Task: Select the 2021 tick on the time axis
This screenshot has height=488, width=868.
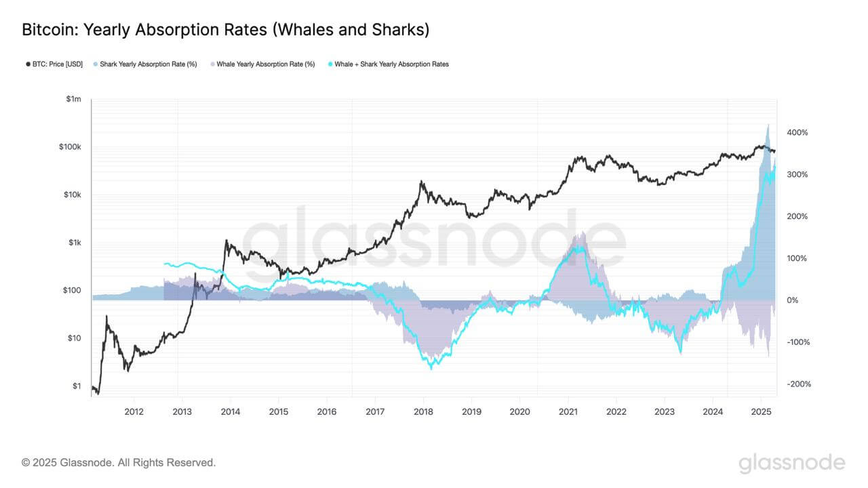Action: click(x=568, y=411)
